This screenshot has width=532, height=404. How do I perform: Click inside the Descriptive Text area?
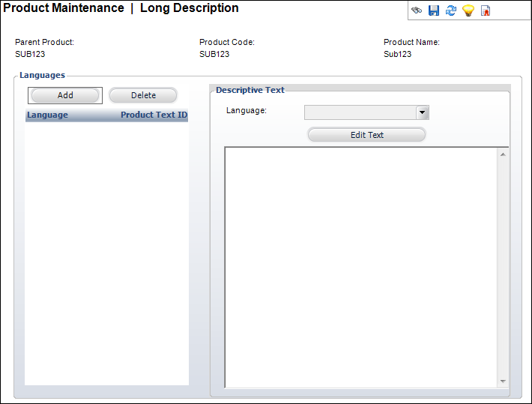pyautogui.click(x=360, y=266)
